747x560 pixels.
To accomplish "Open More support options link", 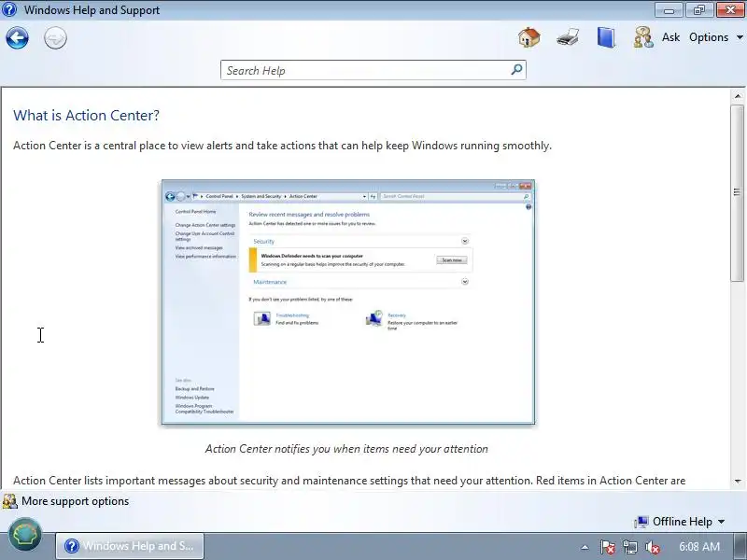I will click(75, 501).
